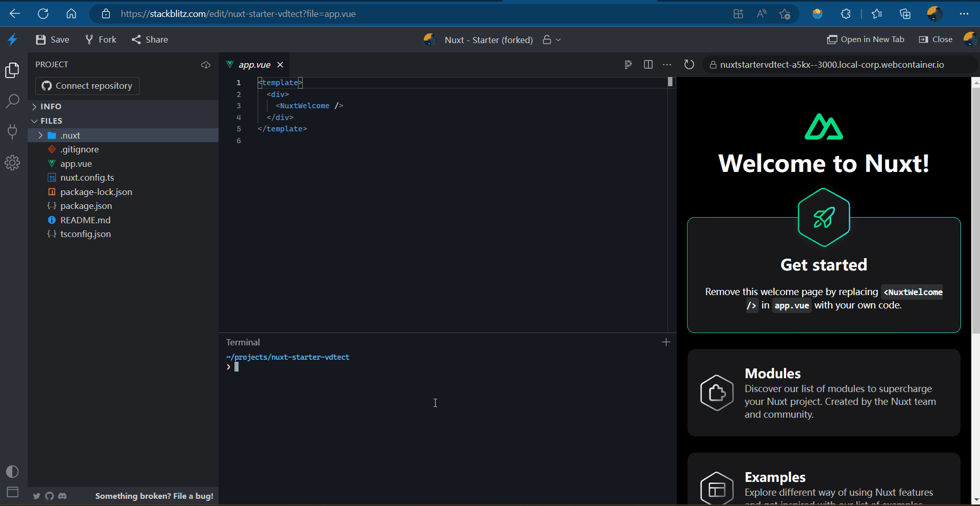Open the editor more actions ellipsis

[667, 65]
